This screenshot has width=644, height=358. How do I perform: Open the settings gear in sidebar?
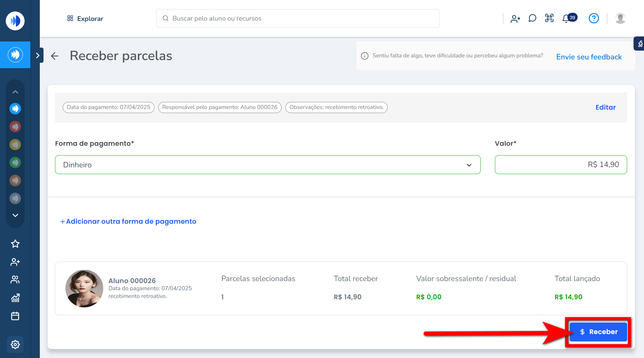click(15, 345)
